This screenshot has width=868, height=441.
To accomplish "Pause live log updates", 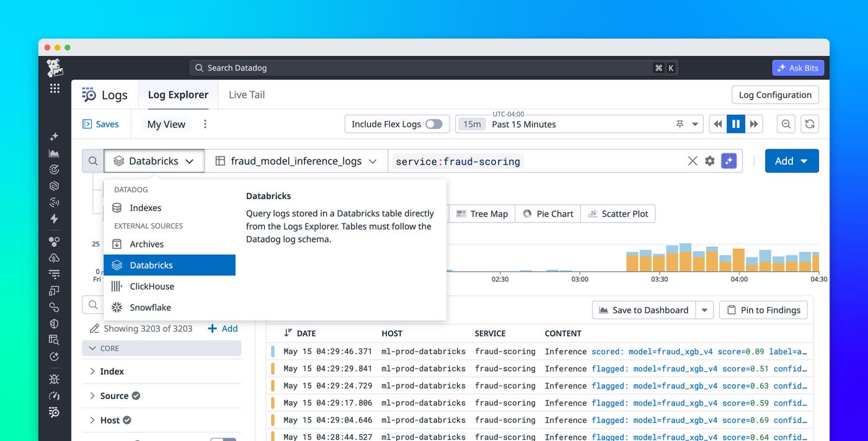I will pyautogui.click(x=736, y=124).
